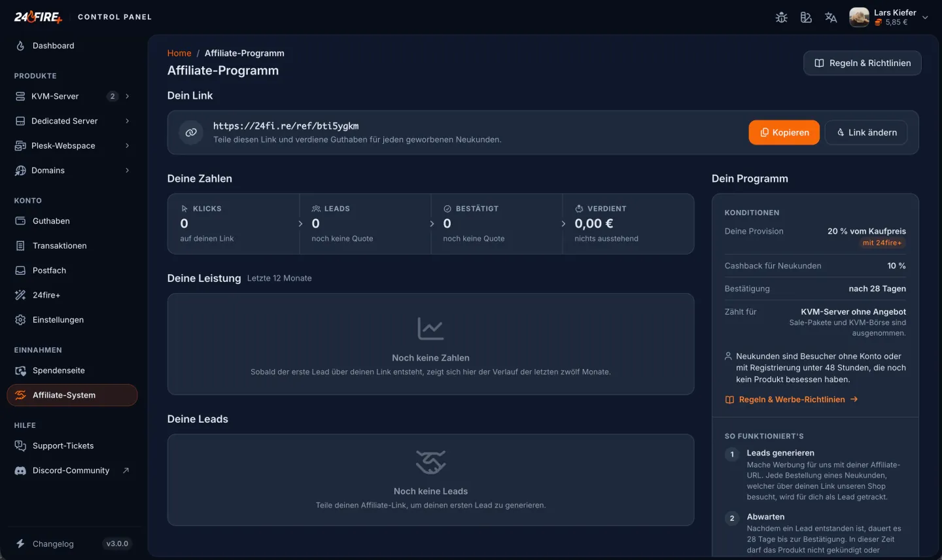Image resolution: width=942 pixels, height=560 pixels.
Task: Expand the Plesk-Webspace submenu chevron
Action: pos(127,146)
